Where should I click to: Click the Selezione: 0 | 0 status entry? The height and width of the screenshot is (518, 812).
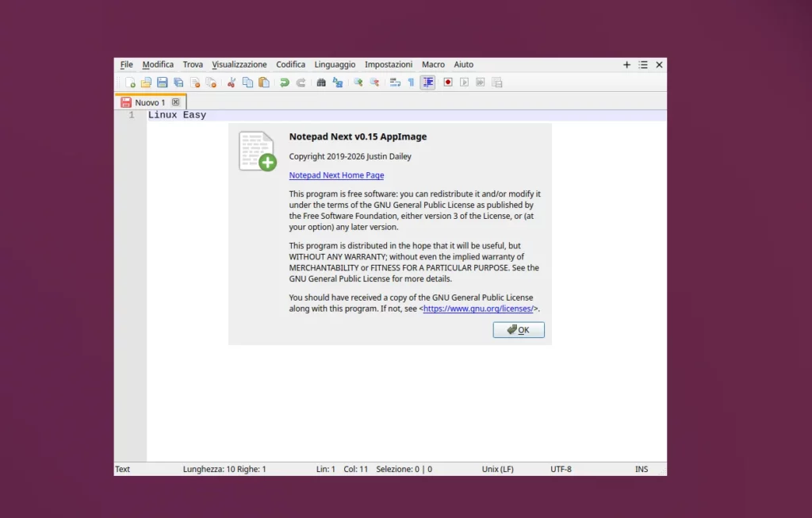[x=404, y=470]
